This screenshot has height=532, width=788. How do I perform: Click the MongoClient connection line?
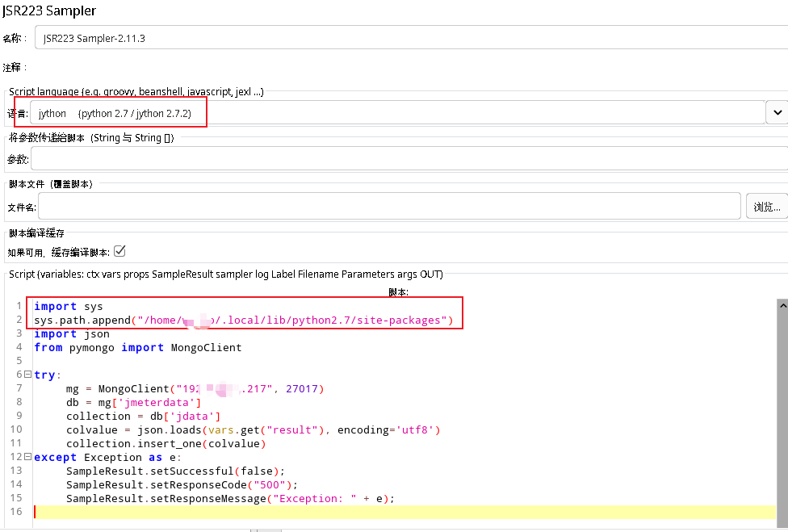click(x=194, y=388)
